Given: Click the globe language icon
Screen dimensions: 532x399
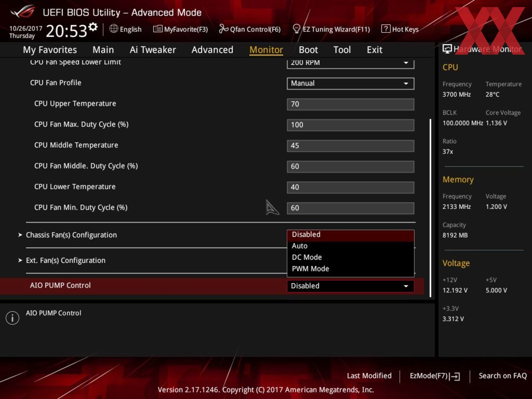Looking at the screenshot, I should pyautogui.click(x=113, y=29).
